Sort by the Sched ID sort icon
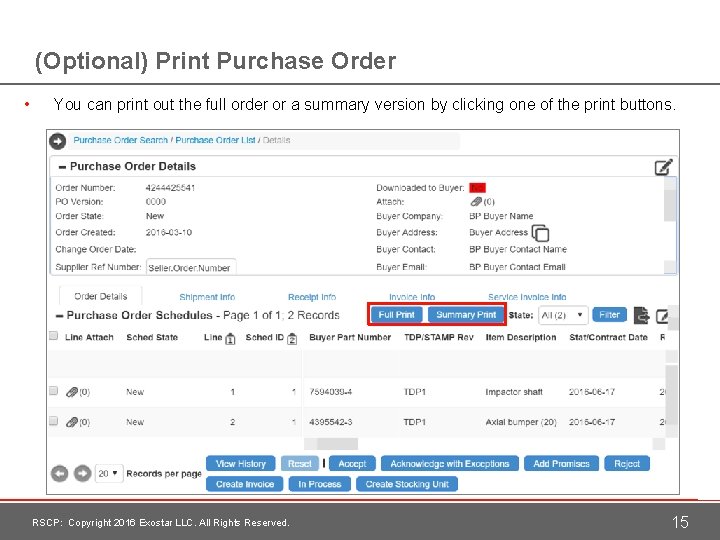Screen dimensions: 720x540 292,339
